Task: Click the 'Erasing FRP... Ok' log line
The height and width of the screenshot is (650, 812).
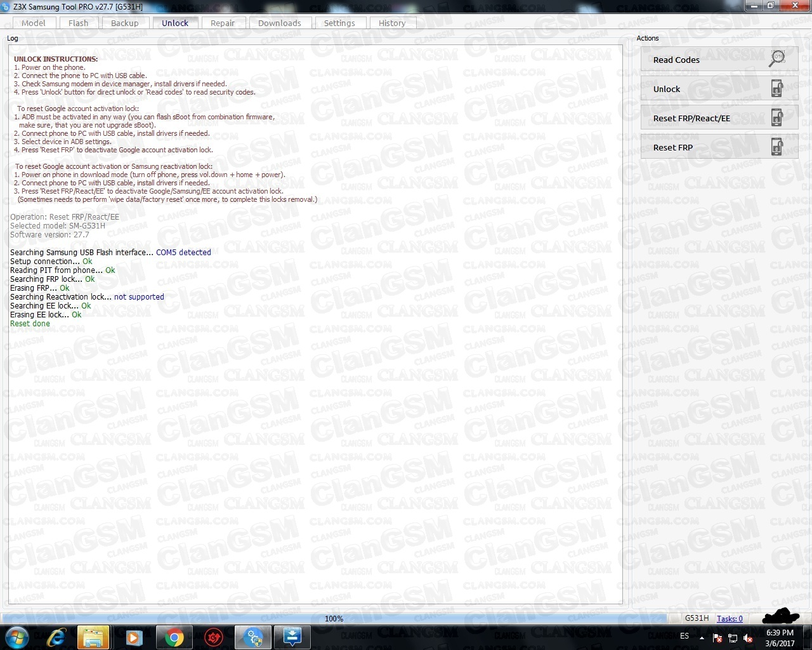Action: (x=40, y=288)
